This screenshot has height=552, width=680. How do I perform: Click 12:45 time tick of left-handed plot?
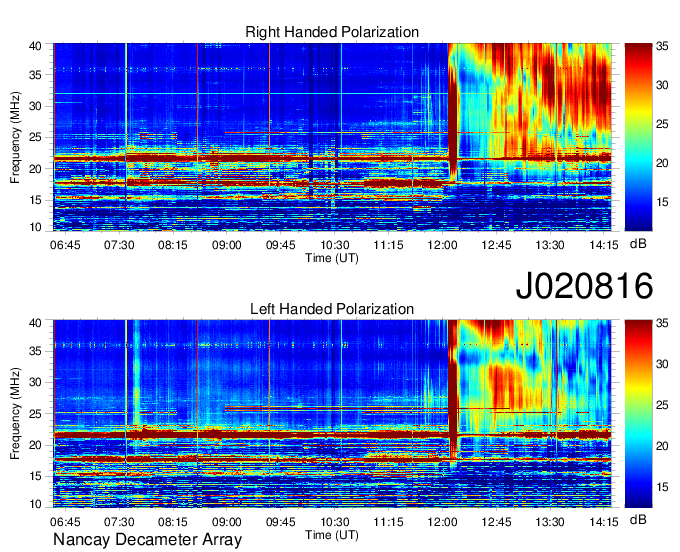[496, 521]
